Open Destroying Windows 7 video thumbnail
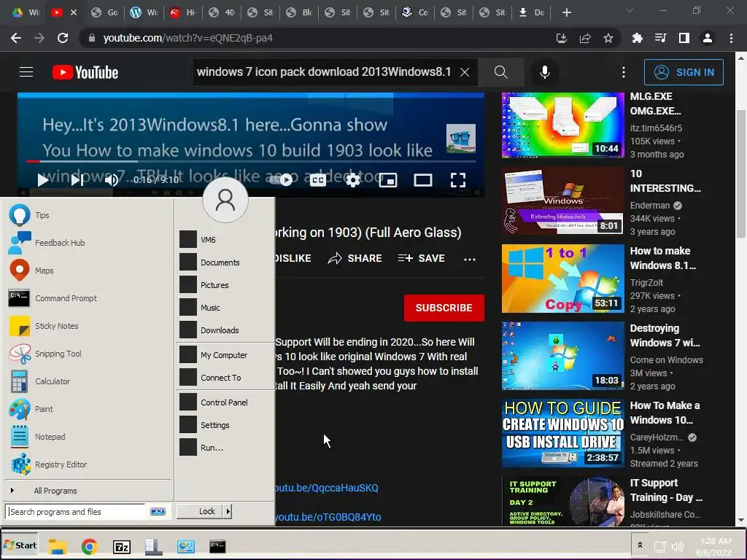The width and height of the screenshot is (747, 560). (x=562, y=356)
